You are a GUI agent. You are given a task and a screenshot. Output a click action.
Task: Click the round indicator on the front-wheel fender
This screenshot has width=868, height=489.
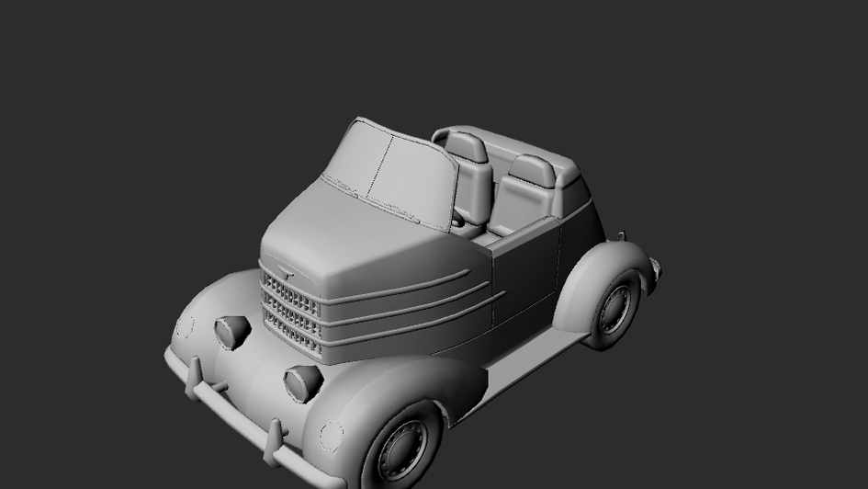pos(331,436)
